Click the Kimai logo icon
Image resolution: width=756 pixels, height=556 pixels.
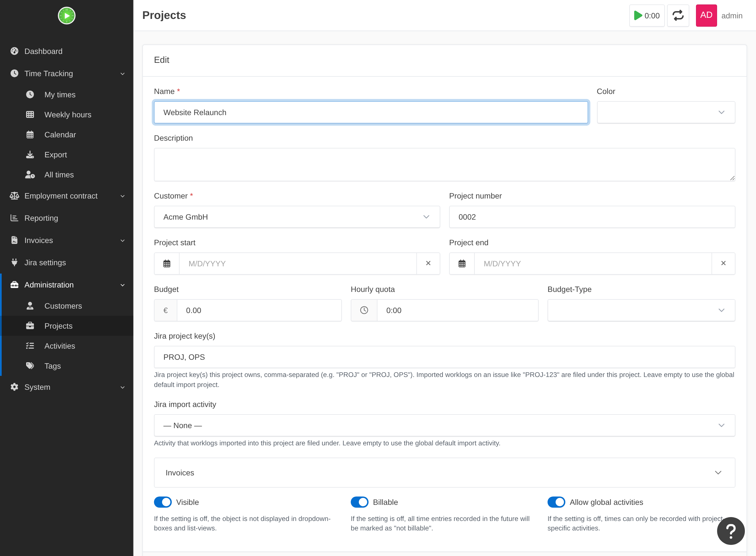coord(67,16)
